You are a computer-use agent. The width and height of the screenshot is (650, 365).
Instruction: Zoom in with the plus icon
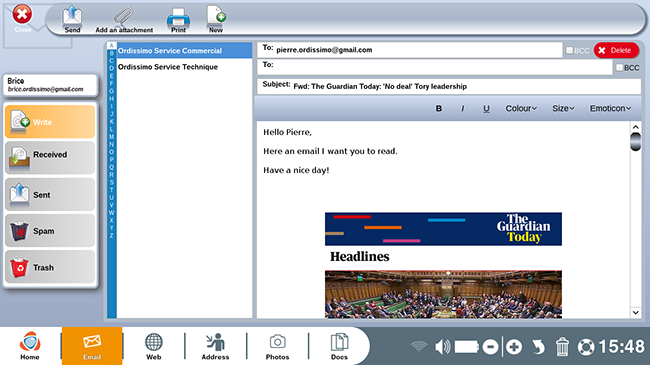tap(514, 347)
